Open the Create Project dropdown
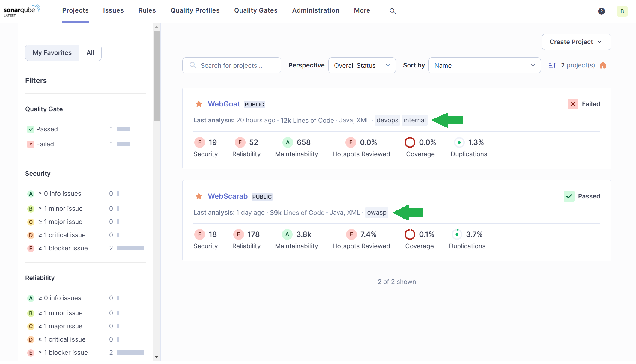 (576, 42)
